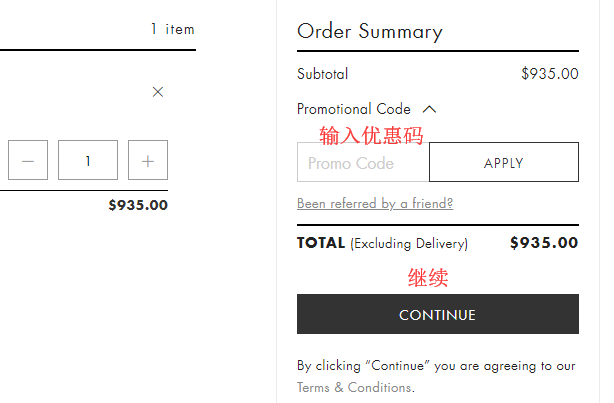Click the red 输入优惠码 annotation
614x403 pixels.
pyautogui.click(x=371, y=135)
